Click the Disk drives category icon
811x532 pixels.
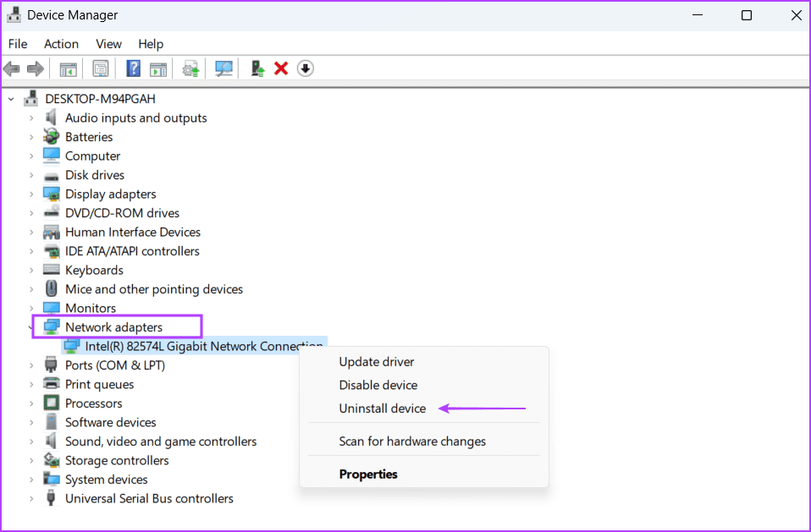click(51, 176)
